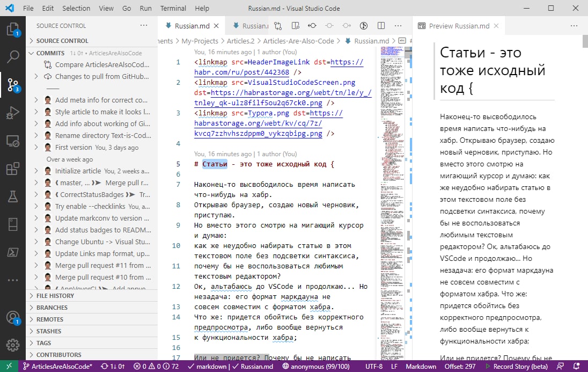Viewport: 588px width, 372px height.
Task: Collapse the COMMITS section
Action: click(92, 53)
